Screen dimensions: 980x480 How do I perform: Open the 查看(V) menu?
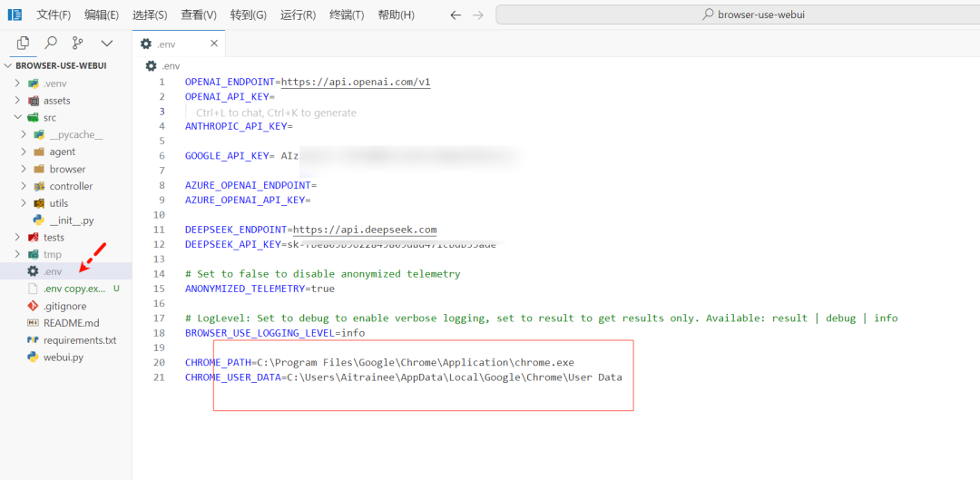click(199, 15)
